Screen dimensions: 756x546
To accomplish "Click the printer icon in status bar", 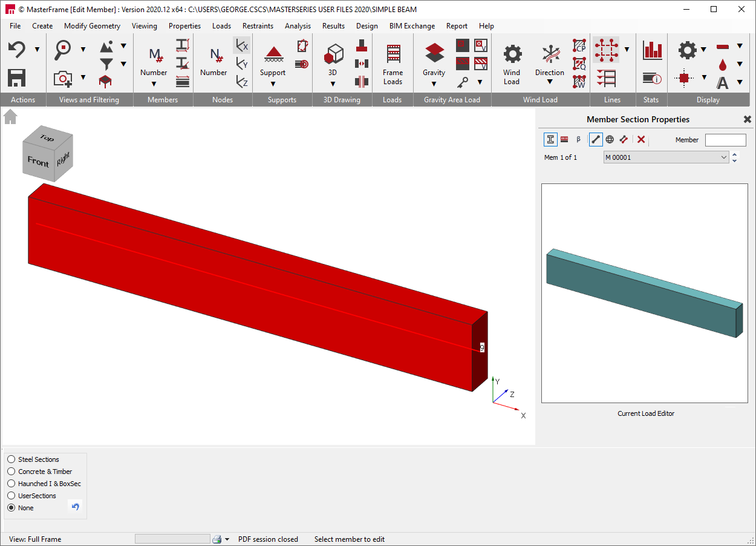I will tap(218, 539).
